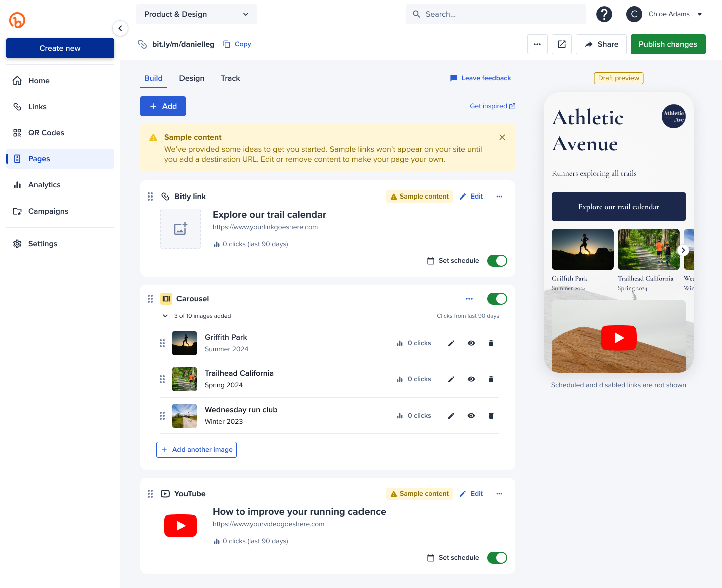
Task: Click the image placeholder for Bitly link
Action: [180, 229]
